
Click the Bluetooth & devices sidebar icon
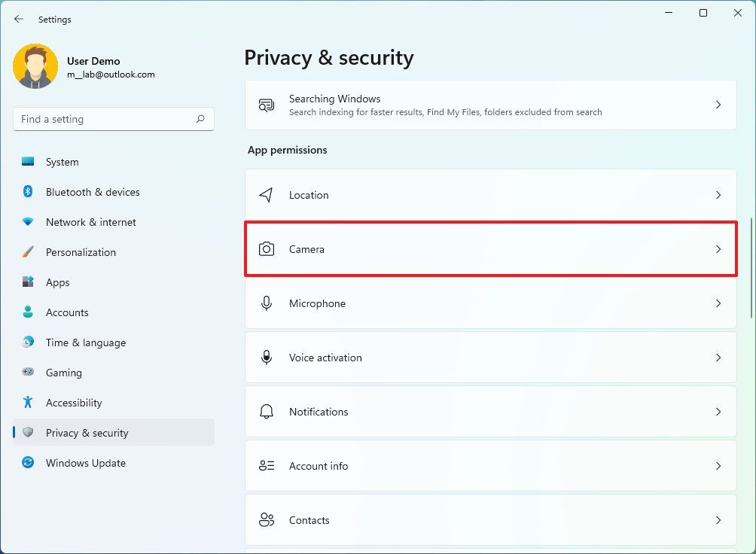tap(29, 192)
